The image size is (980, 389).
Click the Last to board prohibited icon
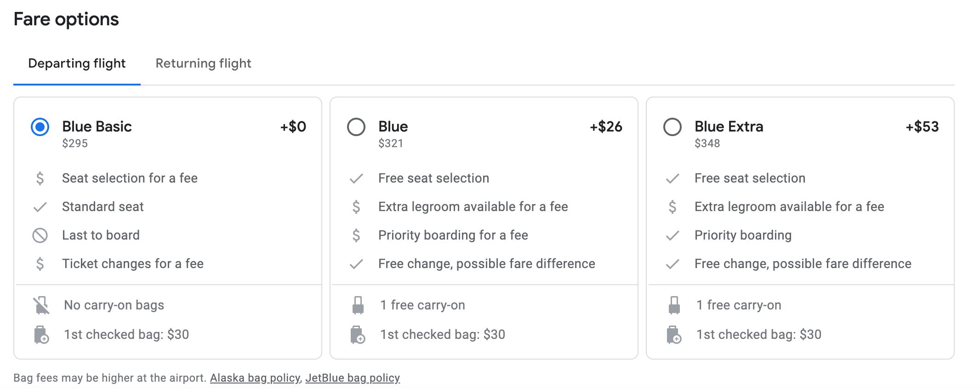click(x=40, y=235)
